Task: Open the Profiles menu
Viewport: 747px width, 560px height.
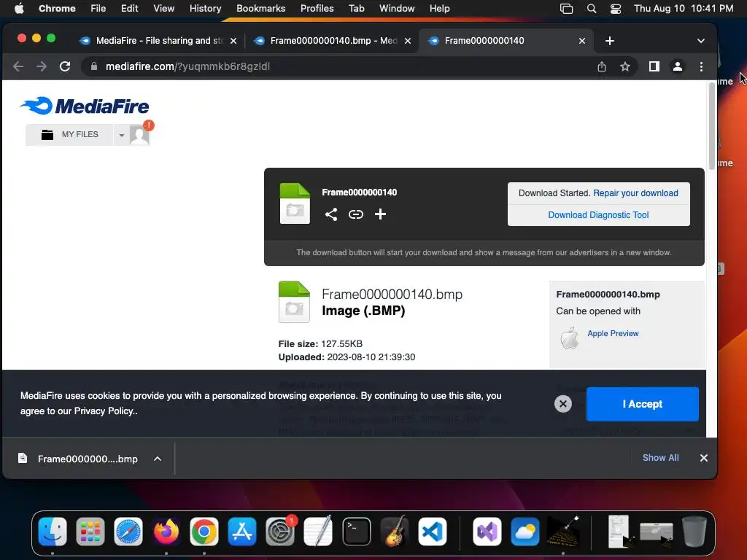Action: (317, 9)
